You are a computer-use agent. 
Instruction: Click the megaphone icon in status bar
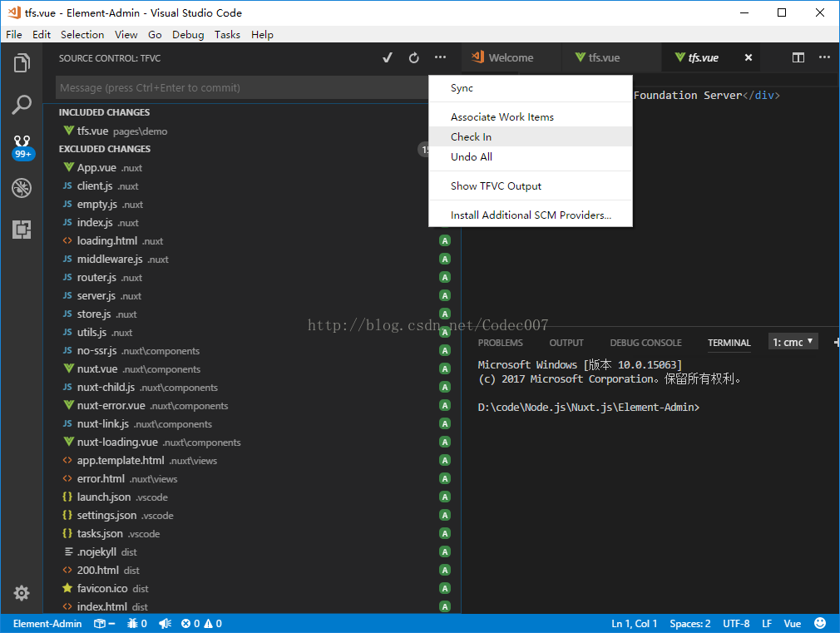tap(165, 623)
